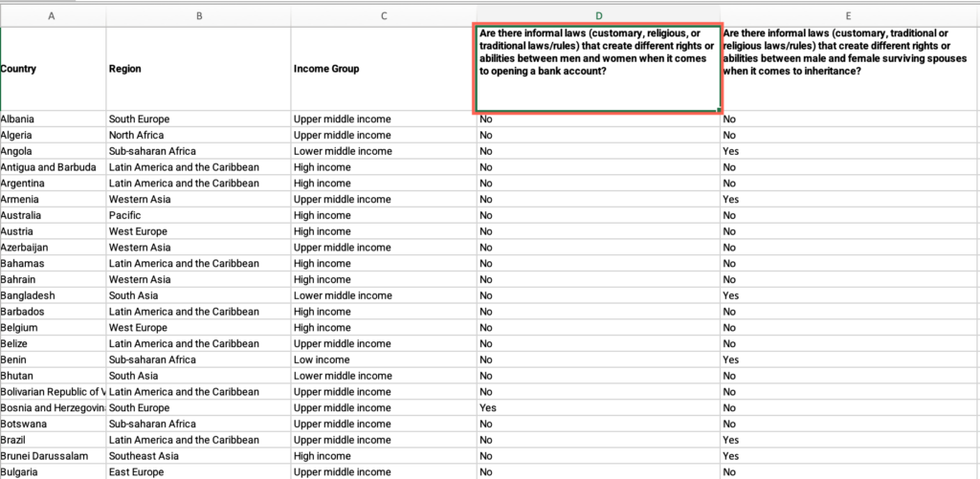Click the East Europe region cell
Viewport: 980px width, 479px height.
pos(199,471)
